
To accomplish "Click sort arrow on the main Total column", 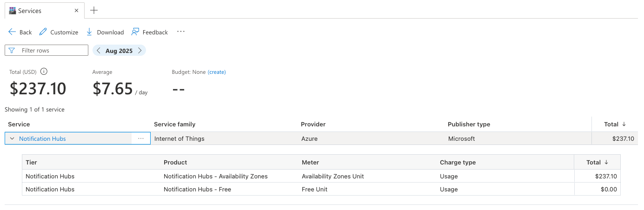I will pyautogui.click(x=624, y=124).
